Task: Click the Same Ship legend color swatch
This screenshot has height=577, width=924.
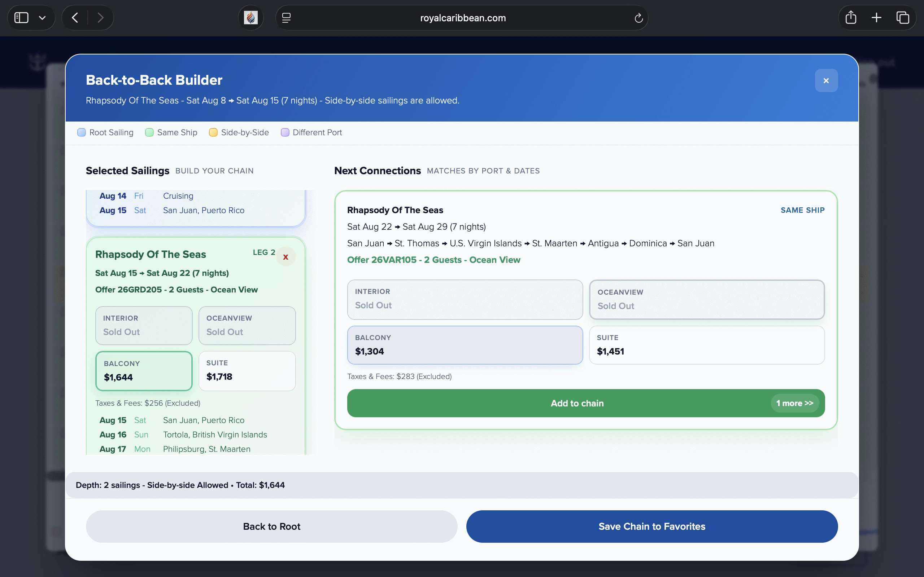Action: click(149, 132)
